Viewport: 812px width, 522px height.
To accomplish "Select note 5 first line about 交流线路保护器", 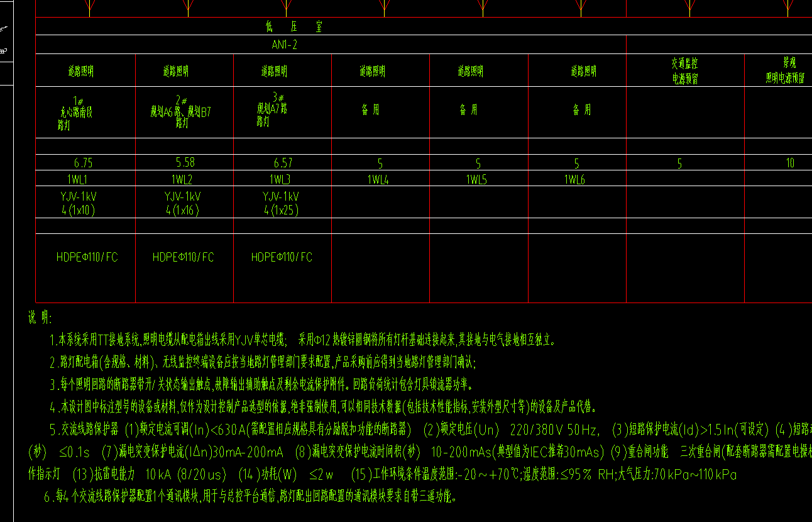I will (x=431, y=430).
